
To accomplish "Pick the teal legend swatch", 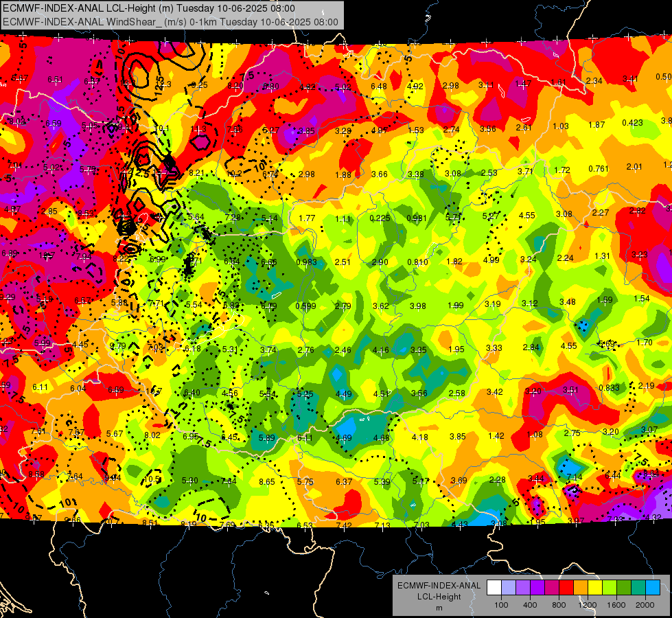I will tap(638, 588).
